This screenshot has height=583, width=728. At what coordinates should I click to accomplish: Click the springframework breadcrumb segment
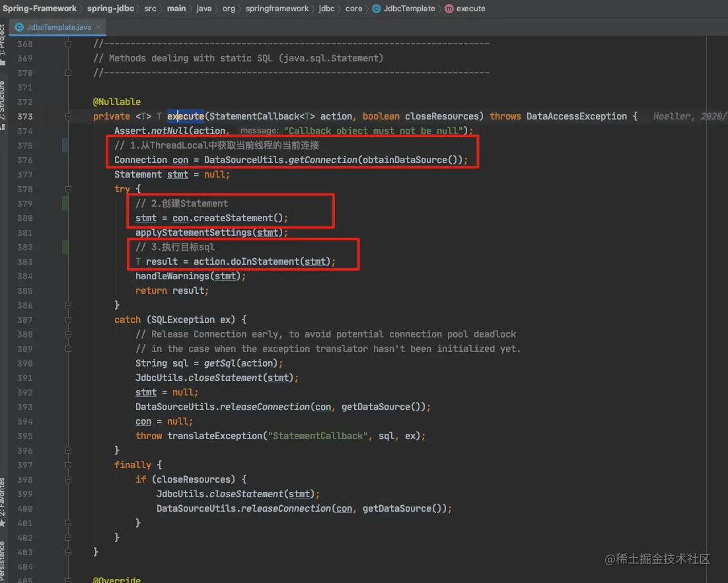coord(277,9)
